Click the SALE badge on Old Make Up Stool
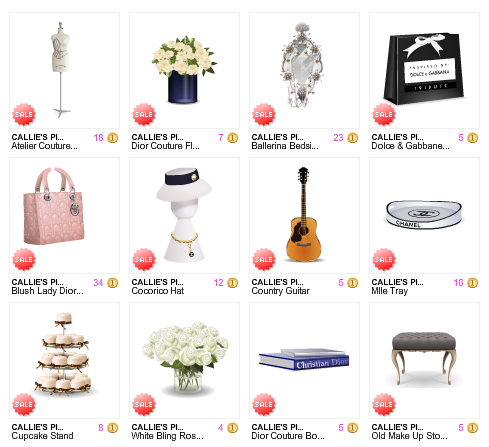The height and width of the screenshot is (447, 489). tap(384, 404)
